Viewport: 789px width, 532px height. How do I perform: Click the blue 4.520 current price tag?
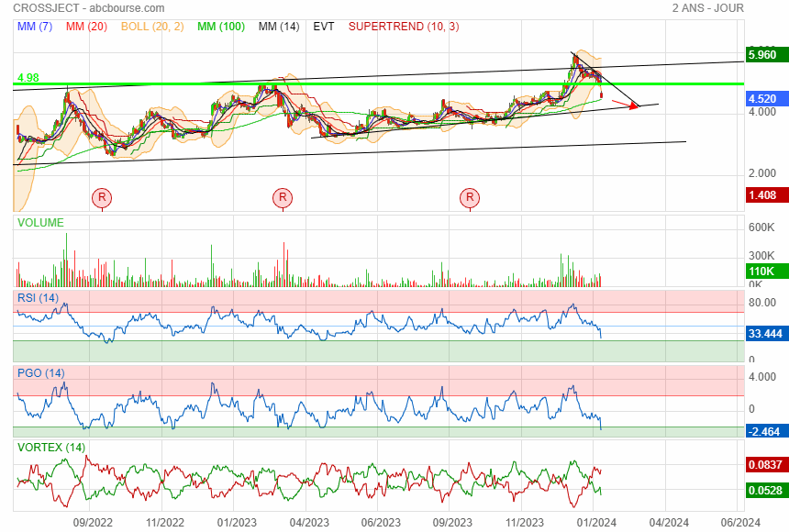pos(767,99)
